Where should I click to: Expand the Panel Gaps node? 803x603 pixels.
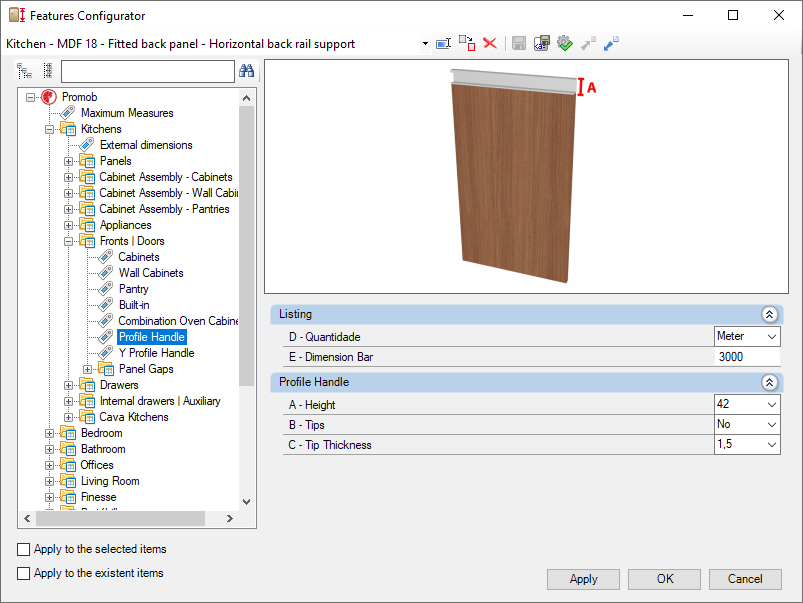coord(88,369)
